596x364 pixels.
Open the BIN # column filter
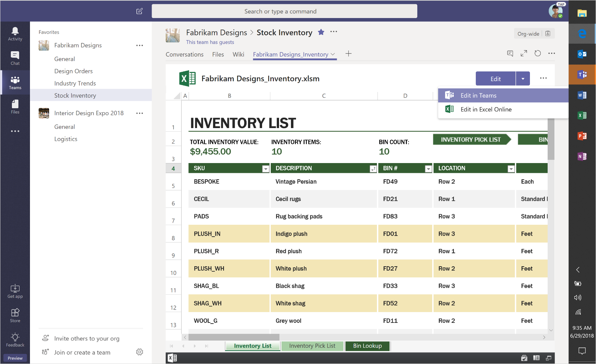[x=428, y=168]
